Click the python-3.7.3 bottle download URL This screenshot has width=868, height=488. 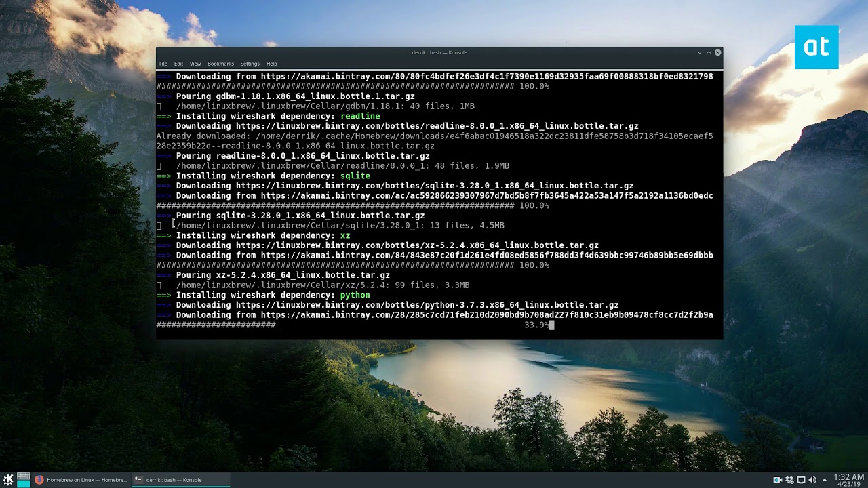[x=427, y=305]
